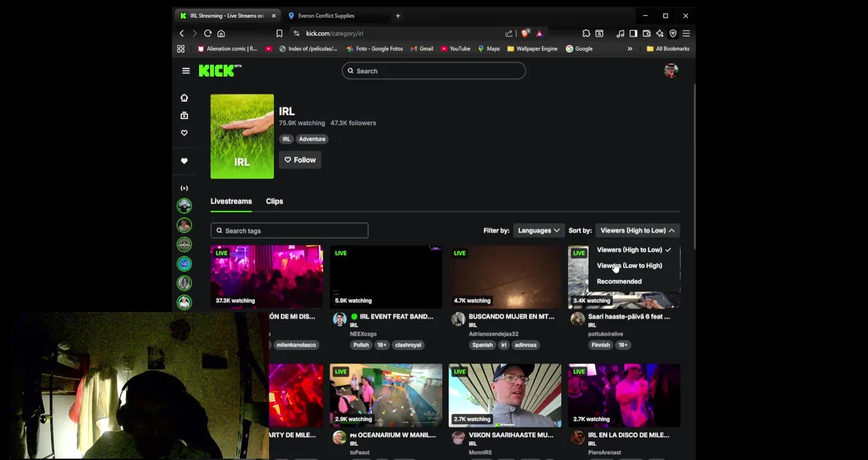Click the filled heart icon in sidebar

click(x=184, y=161)
